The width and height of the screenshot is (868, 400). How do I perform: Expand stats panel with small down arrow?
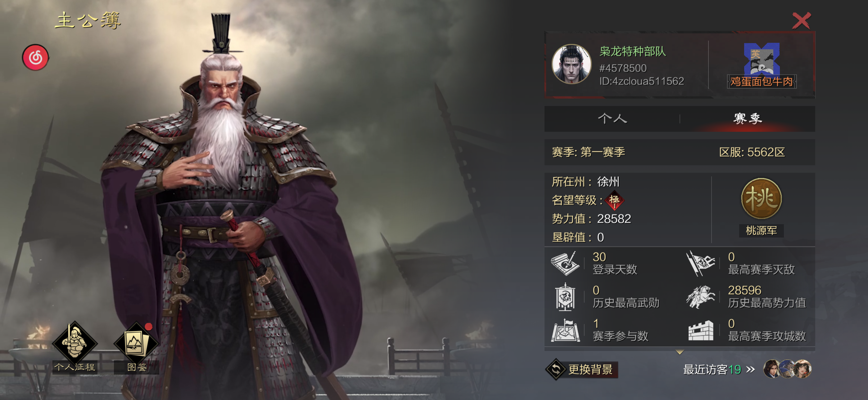click(x=679, y=352)
